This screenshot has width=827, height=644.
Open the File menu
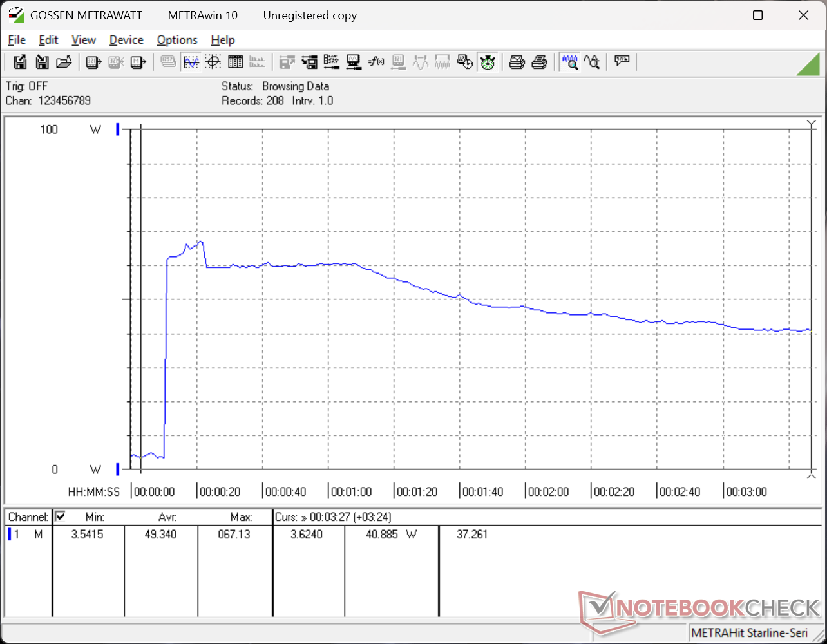(17, 40)
